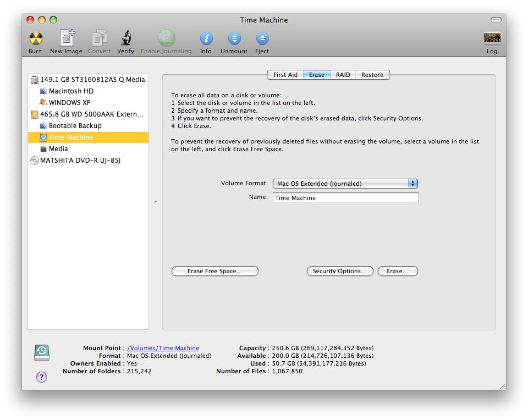Viewport: 528px width, 420px height.
Task: Open Security Options dialog
Action: tap(339, 271)
